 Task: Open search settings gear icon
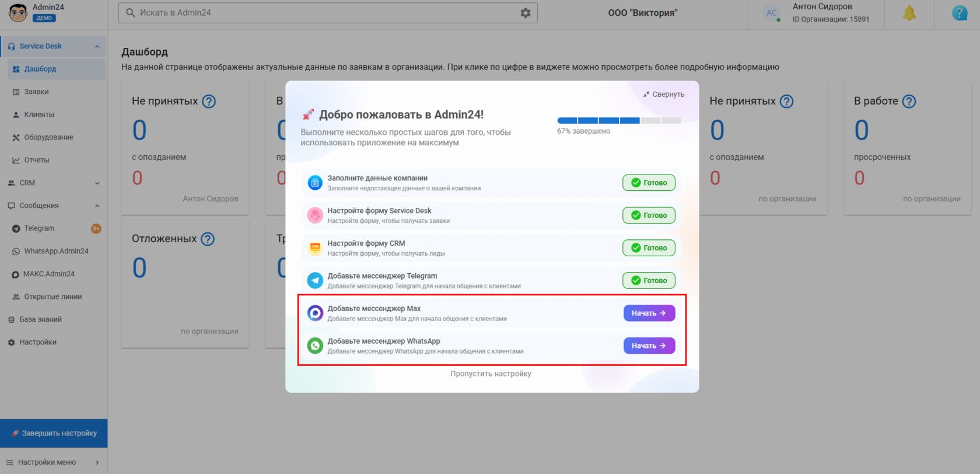click(526, 13)
